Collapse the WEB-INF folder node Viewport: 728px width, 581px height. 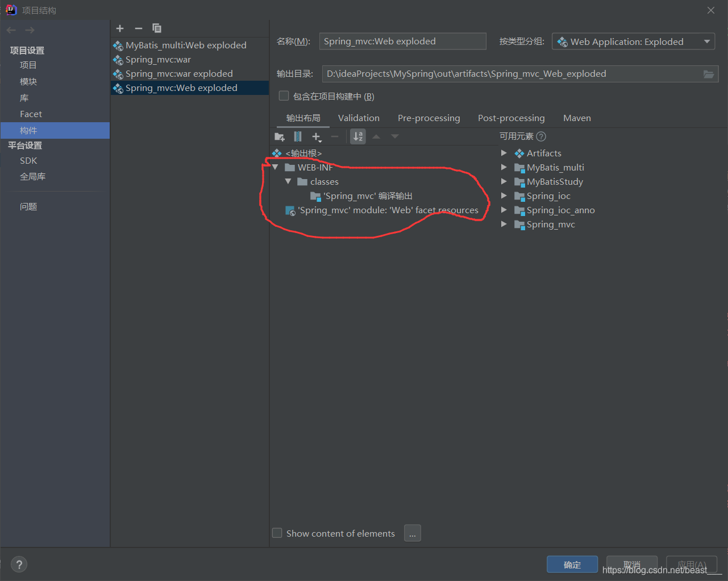click(275, 168)
